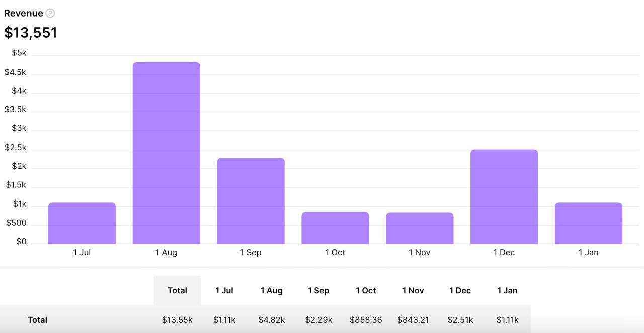Click the Total row label

coord(37,320)
